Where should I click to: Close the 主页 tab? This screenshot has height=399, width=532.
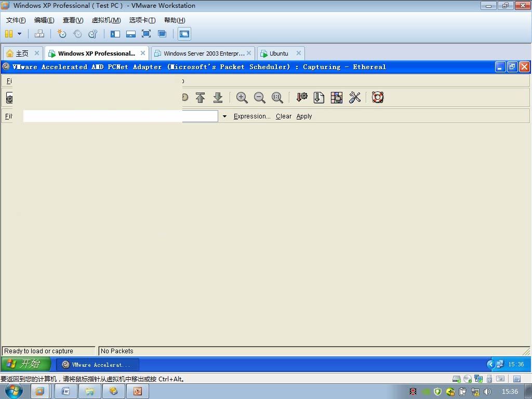coord(37,53)
